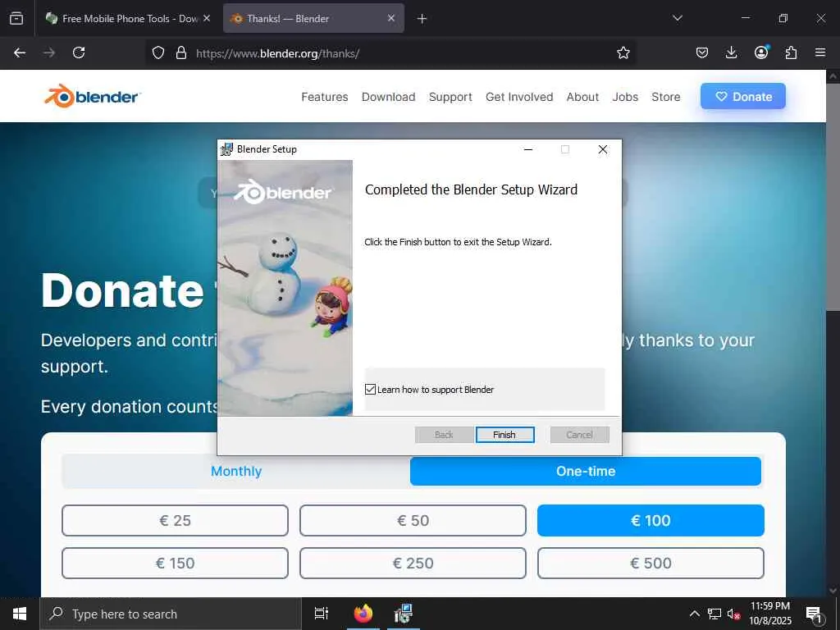
Task: Open the Firefox View icon
Action: (16, 18)
